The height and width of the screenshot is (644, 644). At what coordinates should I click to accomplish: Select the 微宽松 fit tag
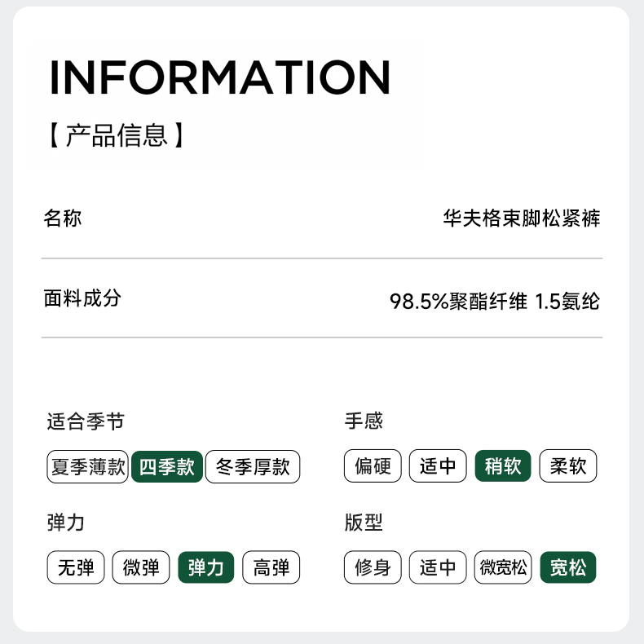pos(503,567)
